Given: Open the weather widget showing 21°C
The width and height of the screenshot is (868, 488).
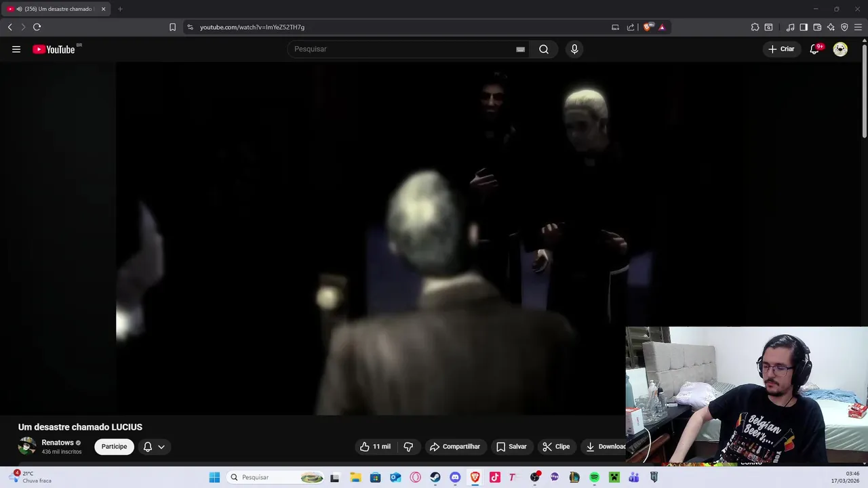Looking at the screenshot, I should click(x=31, y=477).
